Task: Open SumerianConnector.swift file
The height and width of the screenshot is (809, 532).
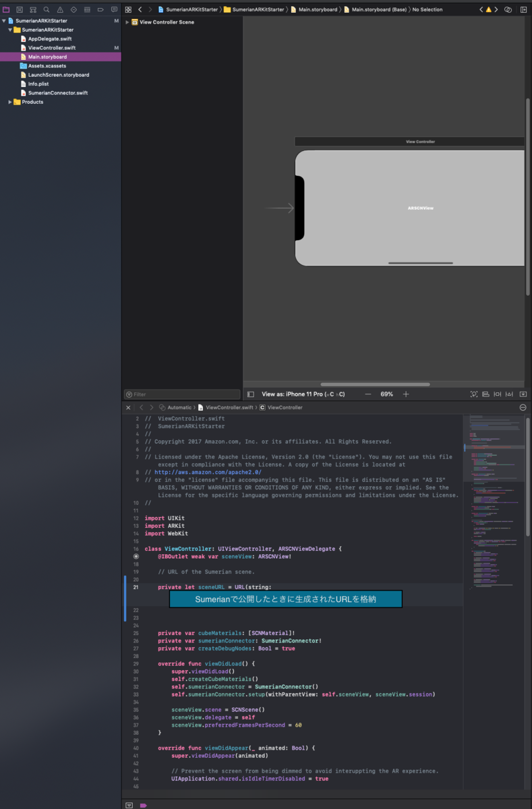Action: click(58, 92)
